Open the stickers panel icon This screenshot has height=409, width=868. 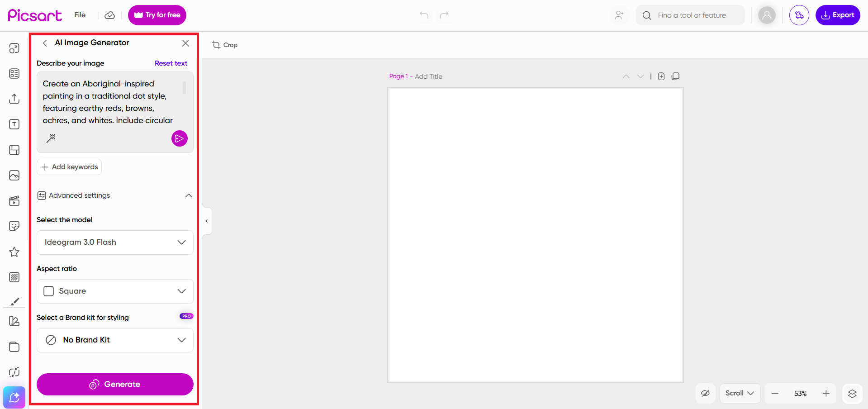click(14, 226)
